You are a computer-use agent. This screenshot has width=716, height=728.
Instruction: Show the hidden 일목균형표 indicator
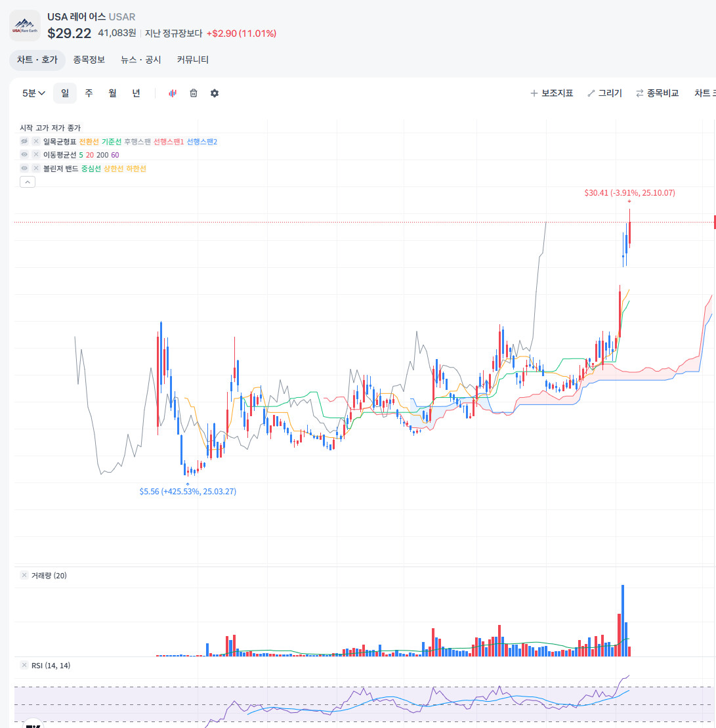click(24, 141)
